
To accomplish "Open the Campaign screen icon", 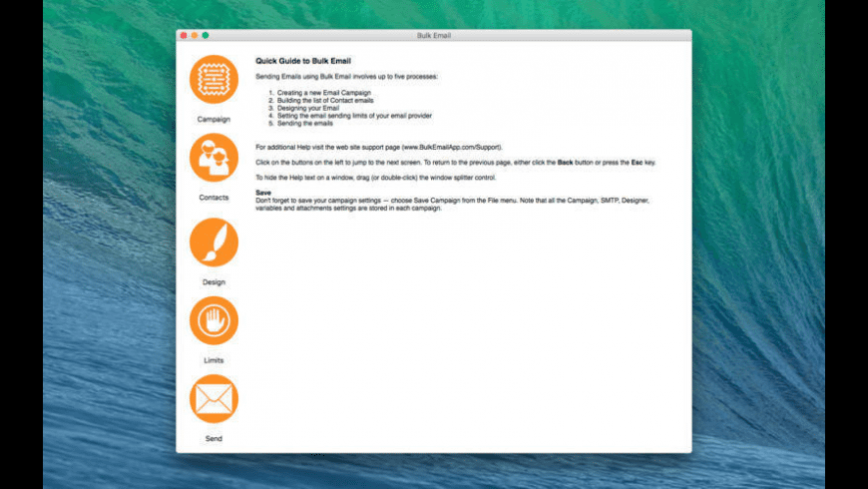I will [x=214, y=79].
